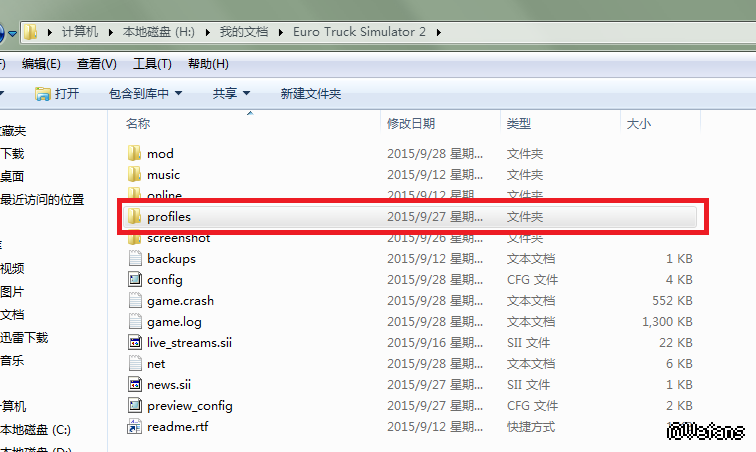
Task: Click Euro Truck Simulator 2 breadcrumb
Action: (359, 32)
